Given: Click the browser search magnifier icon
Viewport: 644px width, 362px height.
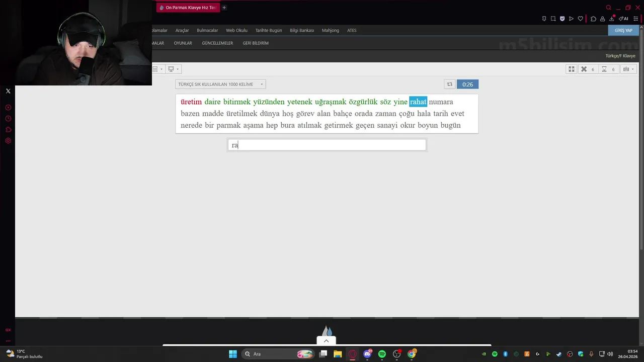Looking at the screenshot, I should pyautogui.click(x=608, y=8).
